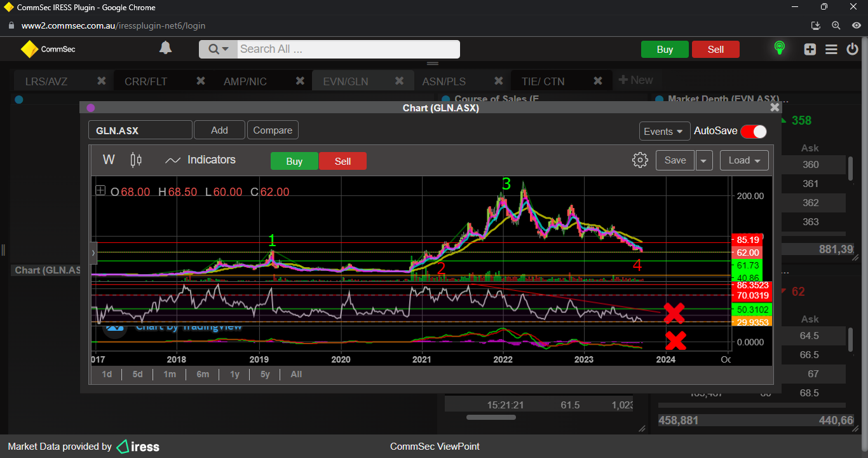Close the AMP/NIC tab
This screenshot has height=458, width=868.
[301, 81]
